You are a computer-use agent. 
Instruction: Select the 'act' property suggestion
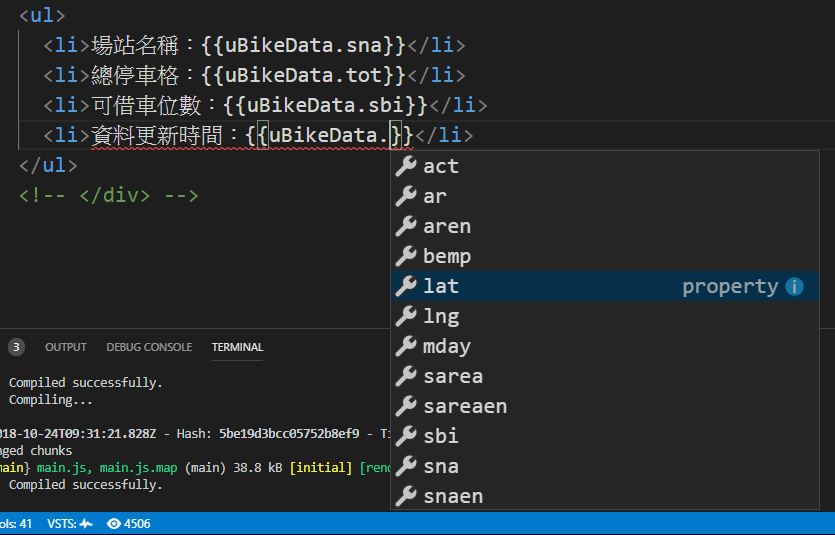[x=604, y=166]
